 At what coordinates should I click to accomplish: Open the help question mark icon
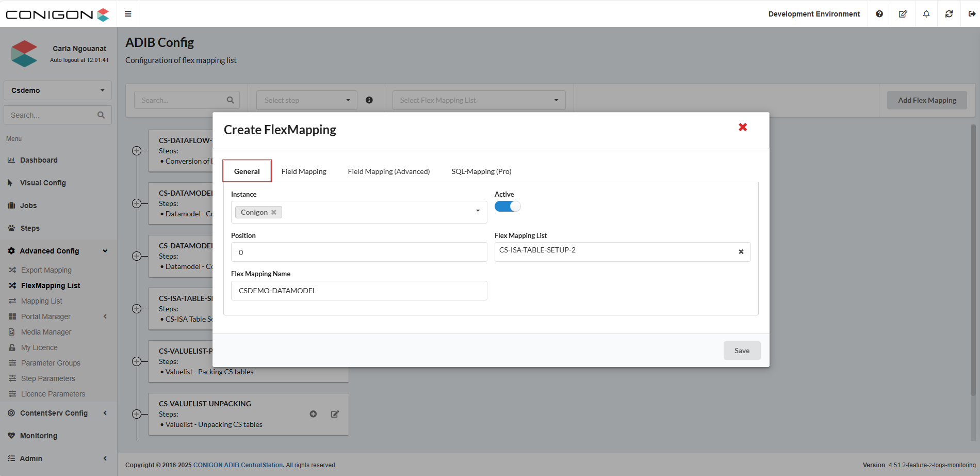coord(879,14)
